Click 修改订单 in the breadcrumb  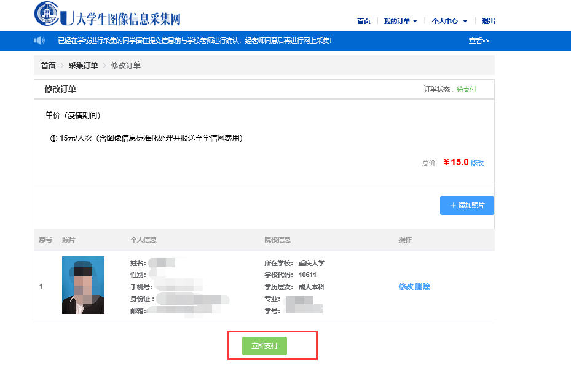click(x=125, y=66)
